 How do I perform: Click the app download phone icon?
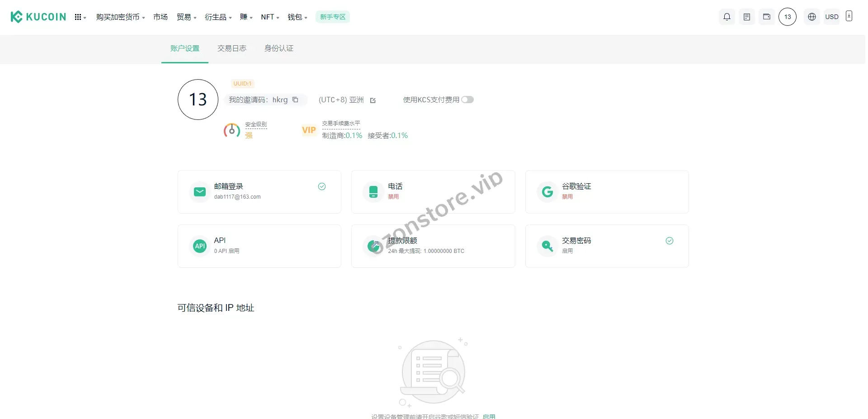pyautogui.click(x=849, y=16)
